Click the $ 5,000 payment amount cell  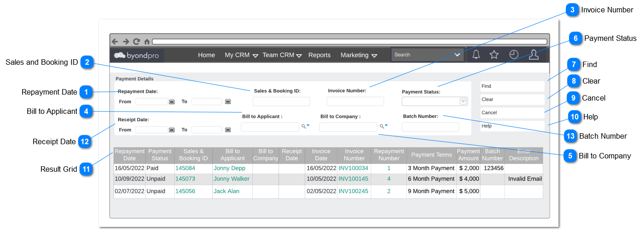(469, 191)
